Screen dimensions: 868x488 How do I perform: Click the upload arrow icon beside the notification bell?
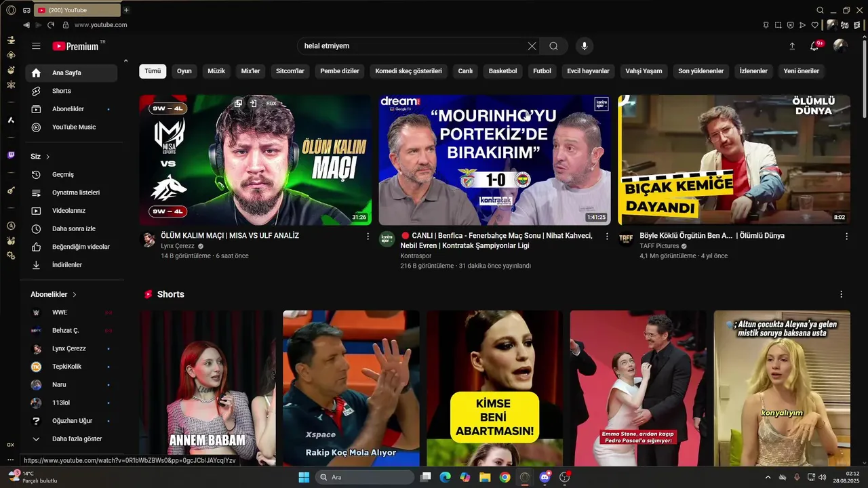pos(792,46)
